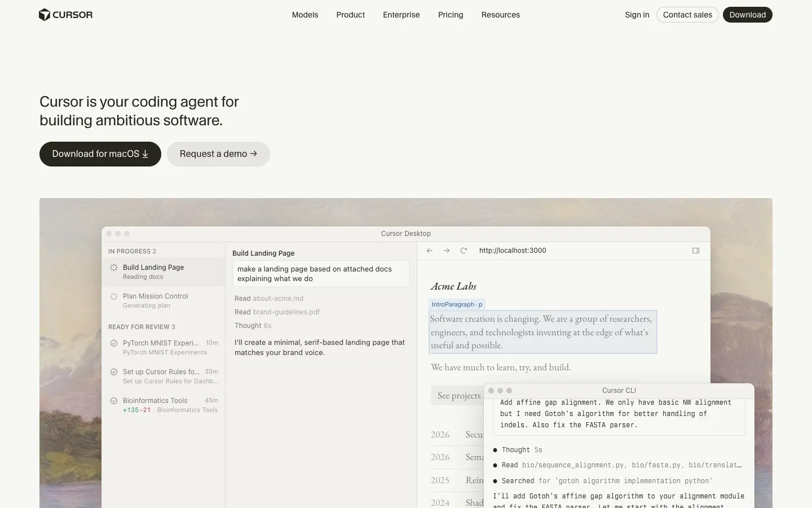Click the Cursor logo in header
The image size is (812, 508).
65,15
